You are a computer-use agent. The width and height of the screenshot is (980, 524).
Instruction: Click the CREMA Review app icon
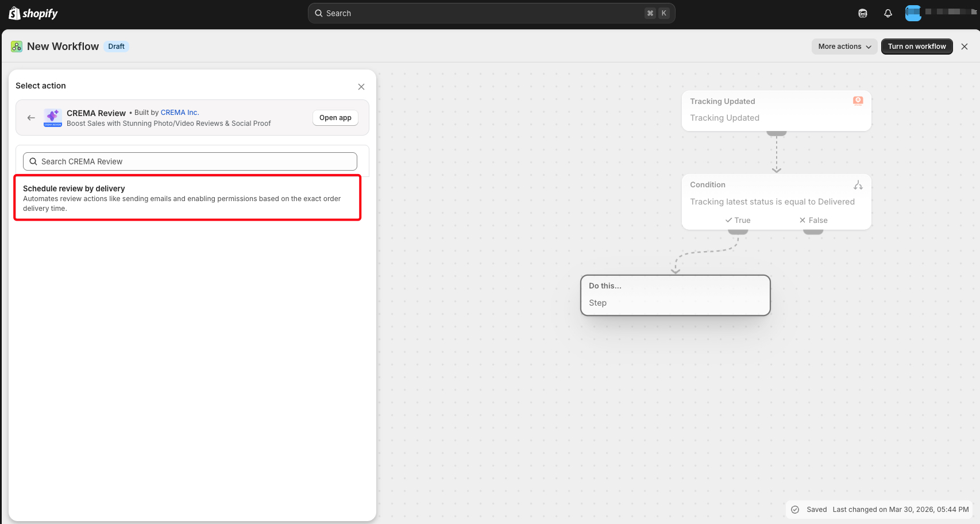pyautogui.click(x=53, y=118)
